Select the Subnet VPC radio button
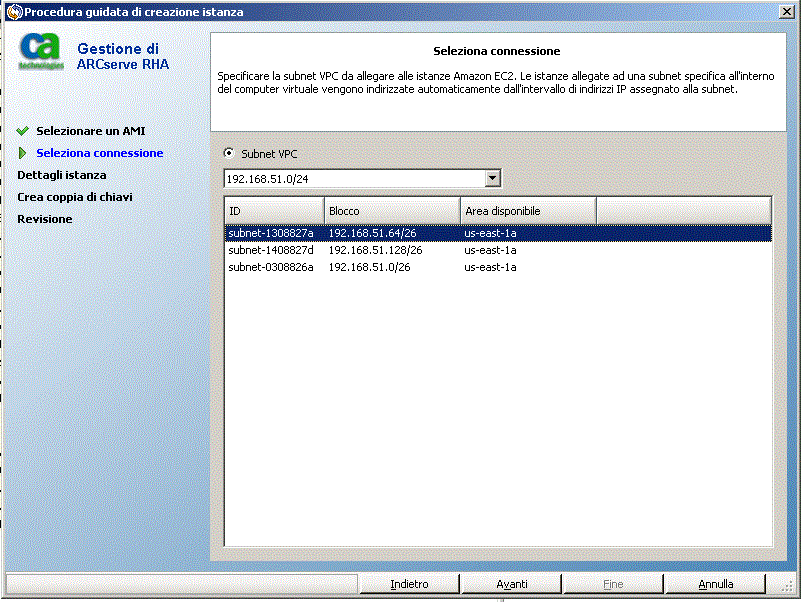Screen dimensions: 801x602 point(229,153)
